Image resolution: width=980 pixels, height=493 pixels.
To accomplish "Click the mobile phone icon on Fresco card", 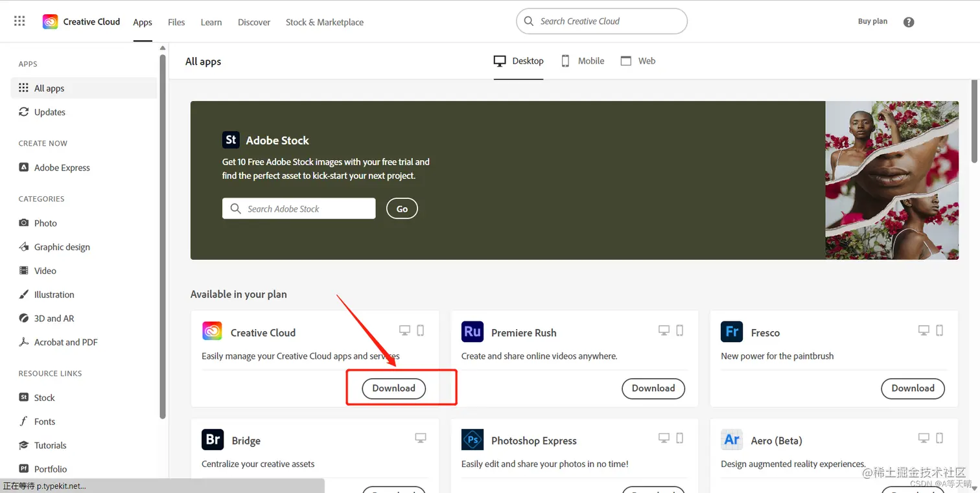I will point(939,330).
